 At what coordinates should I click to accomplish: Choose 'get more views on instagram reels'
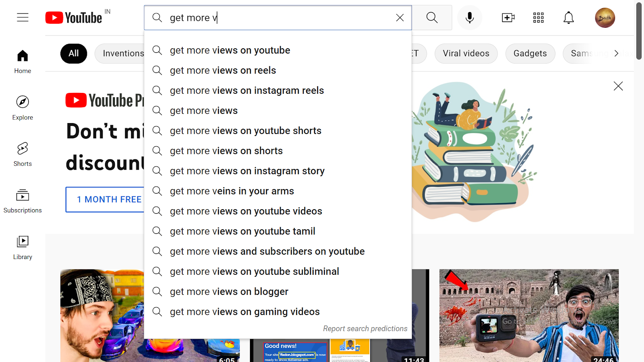coord(278,90)
